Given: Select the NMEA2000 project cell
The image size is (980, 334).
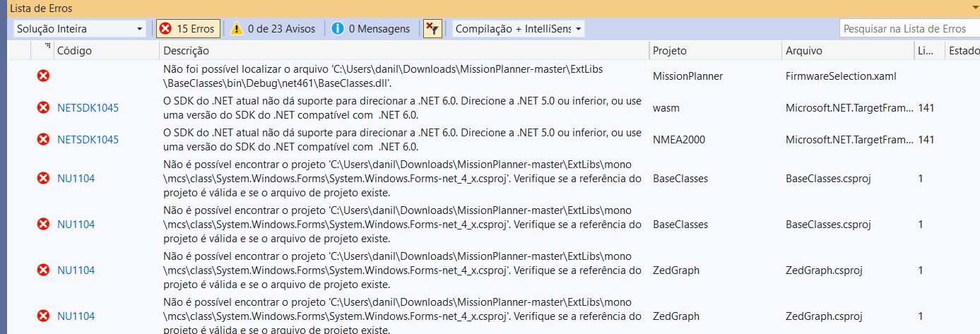Looking at the screenshot, I should [x=678, y=140].
